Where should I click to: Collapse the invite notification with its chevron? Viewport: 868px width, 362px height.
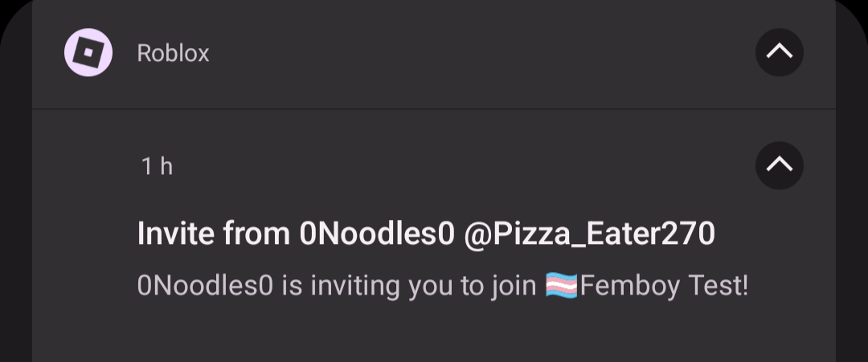tap(779, 165)
